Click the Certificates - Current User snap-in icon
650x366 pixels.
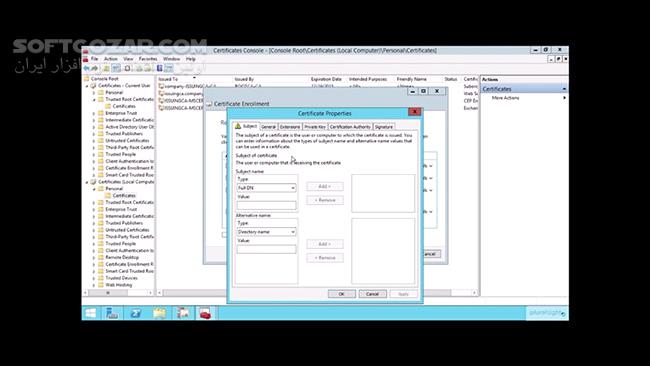point(93,85)
